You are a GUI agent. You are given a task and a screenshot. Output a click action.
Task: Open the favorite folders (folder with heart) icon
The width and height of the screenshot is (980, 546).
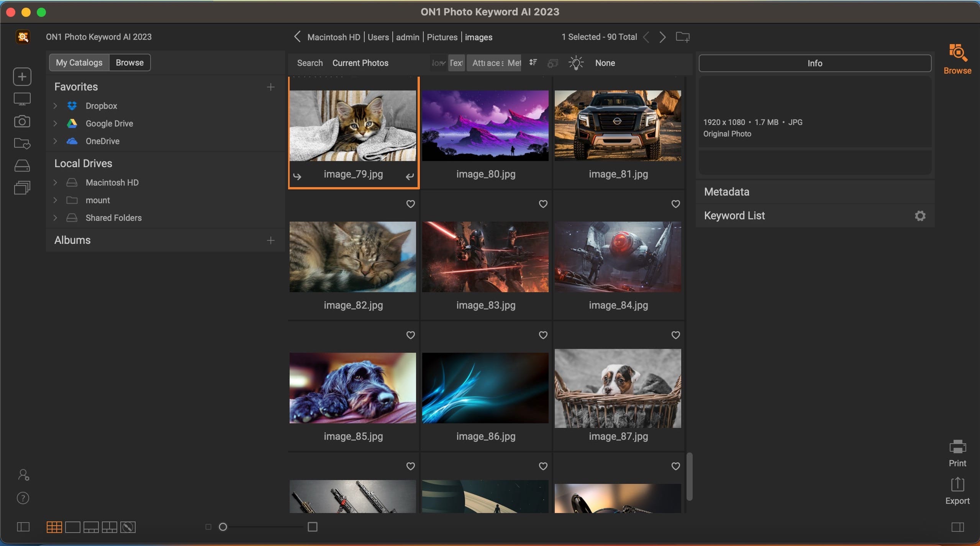click(22, 143)
